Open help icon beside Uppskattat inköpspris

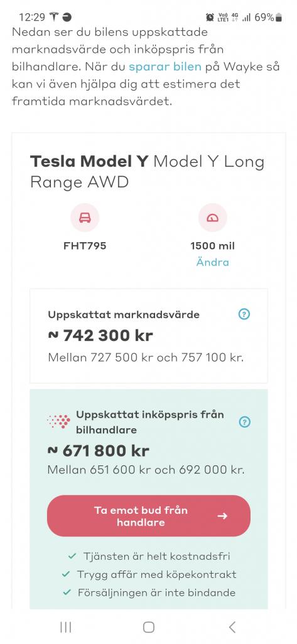(244, 422)
